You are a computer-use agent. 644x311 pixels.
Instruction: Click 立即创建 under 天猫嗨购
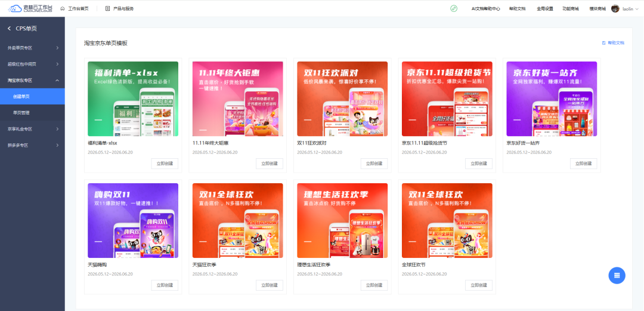click(165, 285)
